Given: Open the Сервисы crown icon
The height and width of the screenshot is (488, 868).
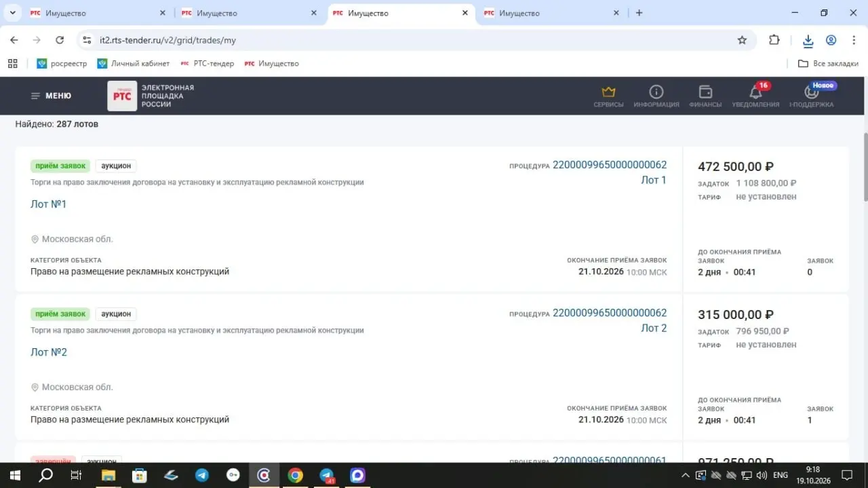Looking at the screenshot, I should point(608,96).
